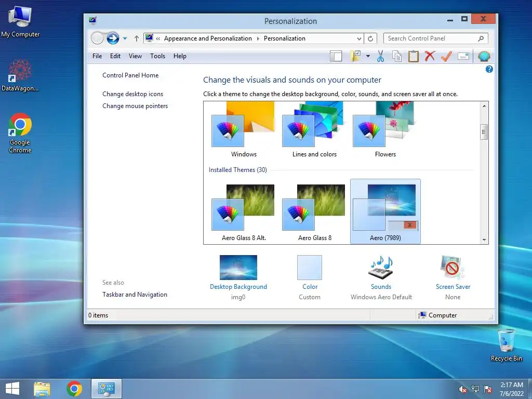Expand the address bar history dropdown

[x=359, y=38]
